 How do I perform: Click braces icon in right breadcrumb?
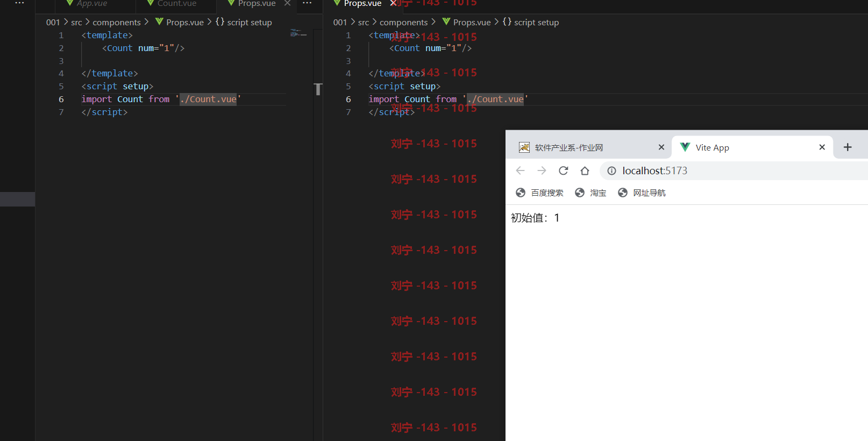tap(507, 22)
